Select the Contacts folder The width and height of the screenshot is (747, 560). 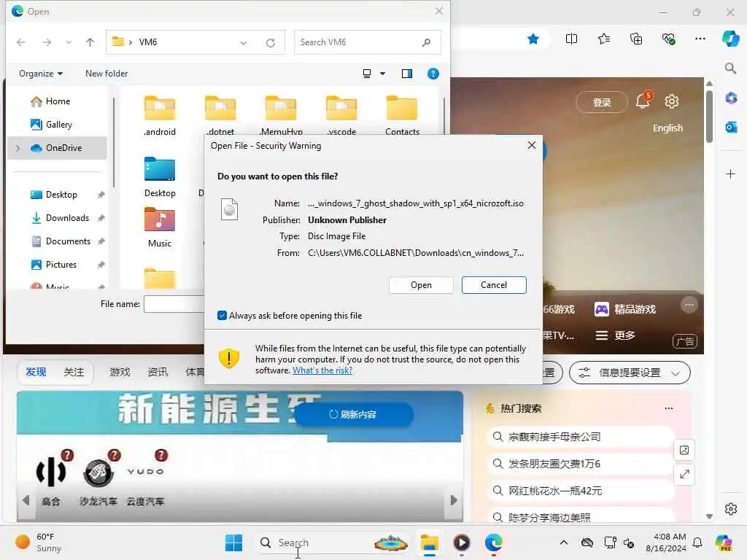[x=402, y=114]
